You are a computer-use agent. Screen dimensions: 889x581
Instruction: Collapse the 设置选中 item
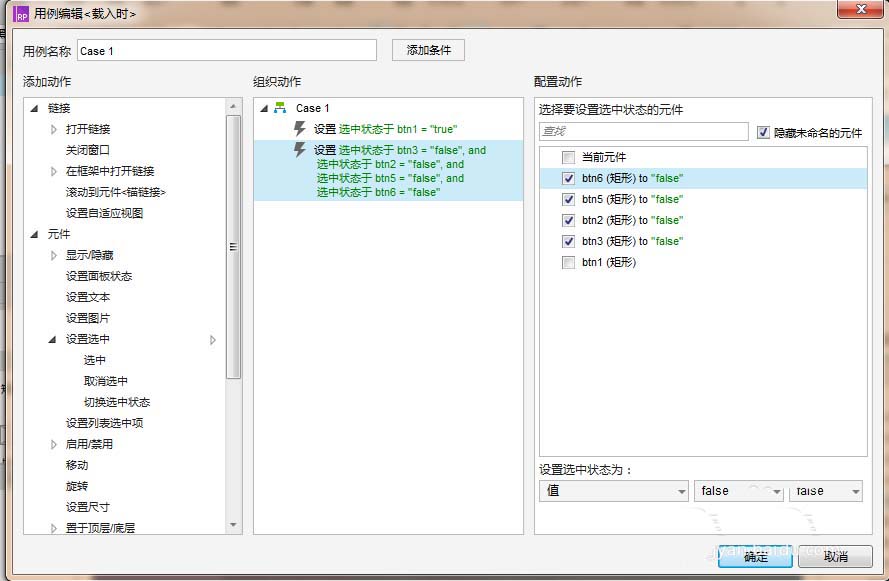(x=52, y=339)
